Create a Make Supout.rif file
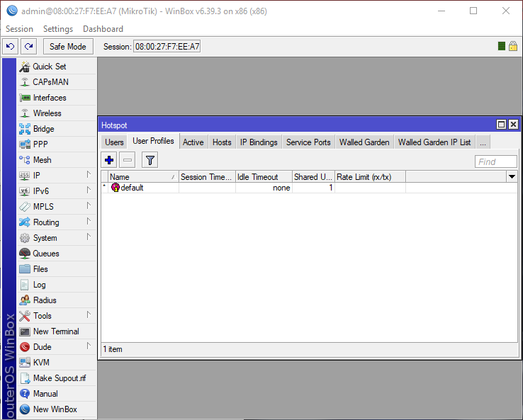Screen dimensions: 523x420 click(57, 378)
